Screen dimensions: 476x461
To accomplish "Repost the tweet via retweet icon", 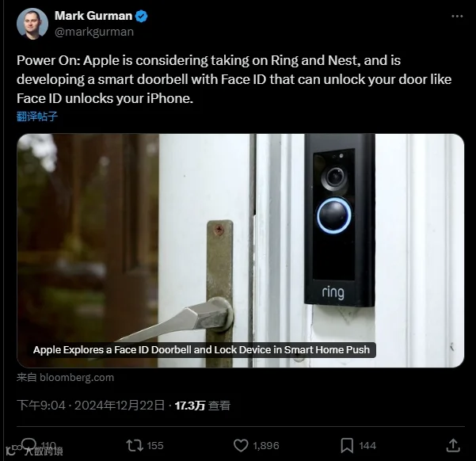I will (x=135, y=445).
